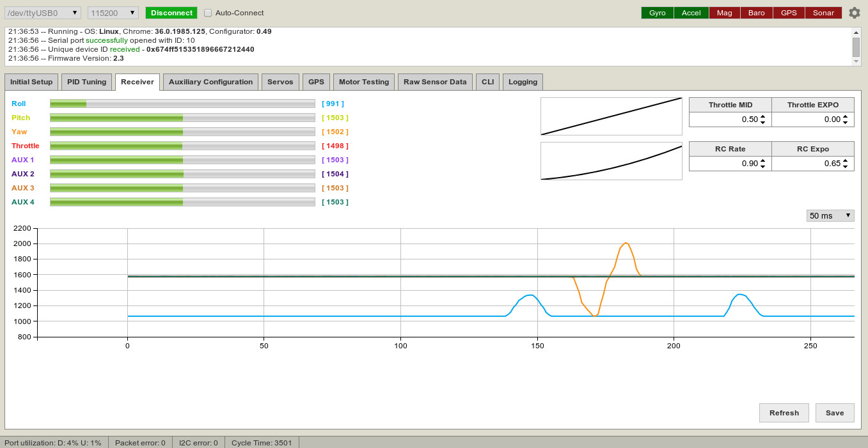Click the Baro sensor status indicator
This screenshot has height=448, width=868.
pyautogui.click(x=757, y=13)
